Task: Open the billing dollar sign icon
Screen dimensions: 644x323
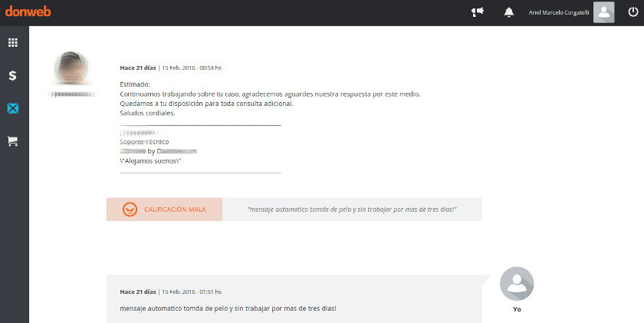Action: coord(13,75)
